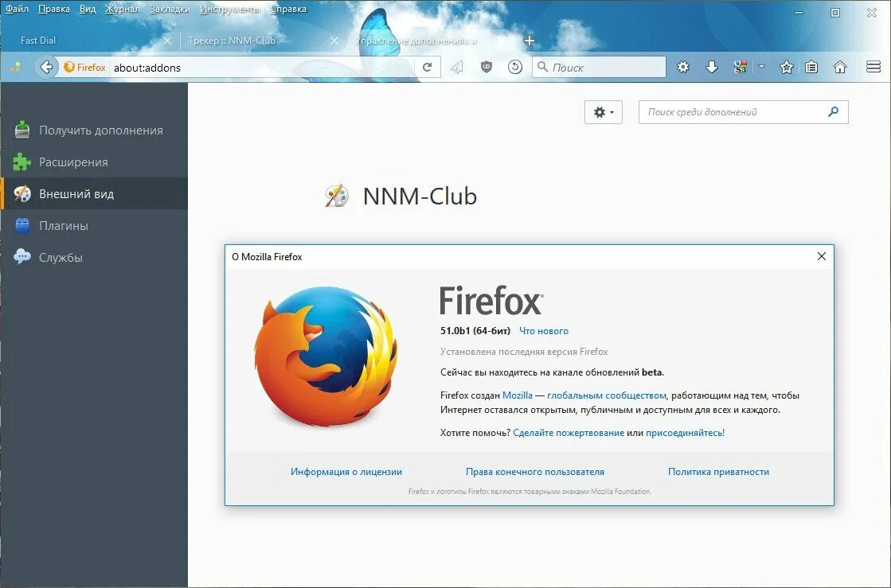Click the Firefox identity icon in address bar

pyautogui.click(x=84, y=67)
